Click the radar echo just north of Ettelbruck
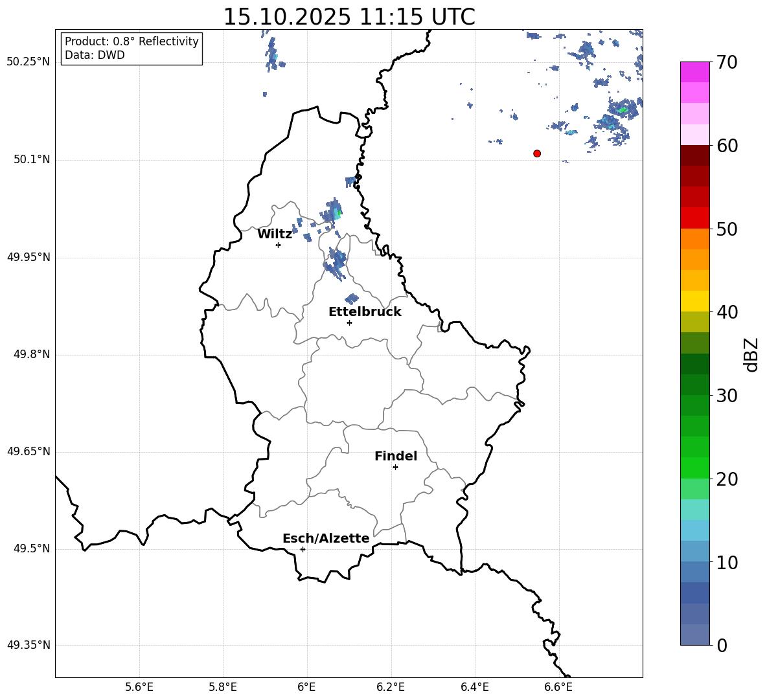767x700 pixels. coord(351,299)
